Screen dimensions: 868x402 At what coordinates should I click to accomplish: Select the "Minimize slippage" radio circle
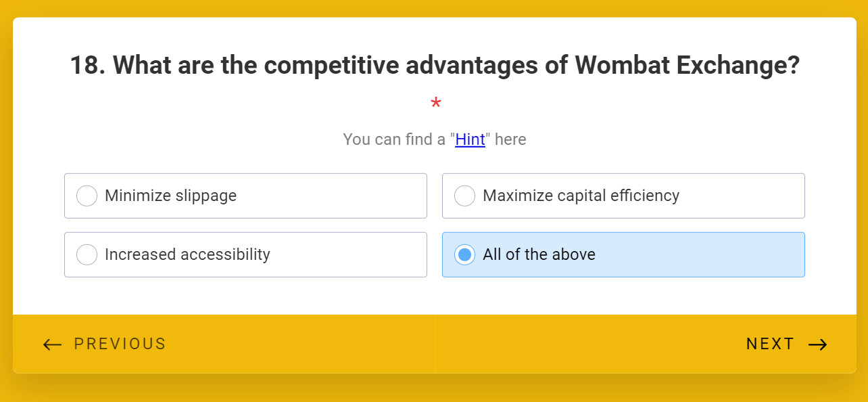tap(87, 196)
